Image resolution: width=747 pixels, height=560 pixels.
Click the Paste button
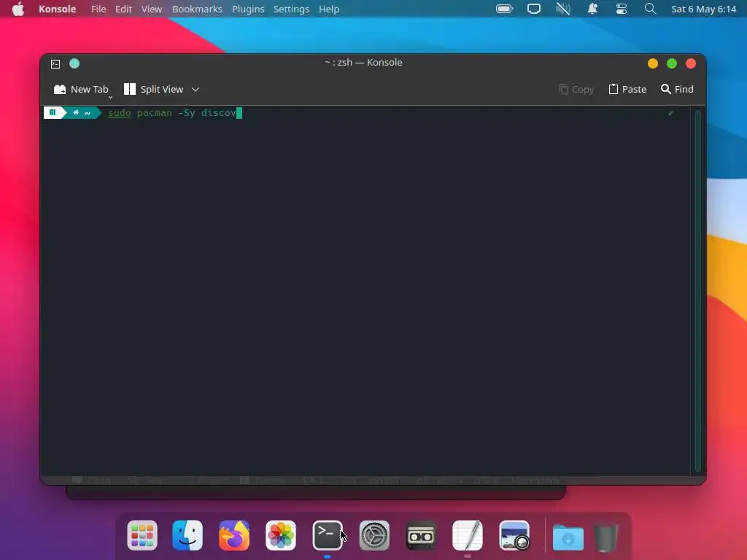pos(627,89)
